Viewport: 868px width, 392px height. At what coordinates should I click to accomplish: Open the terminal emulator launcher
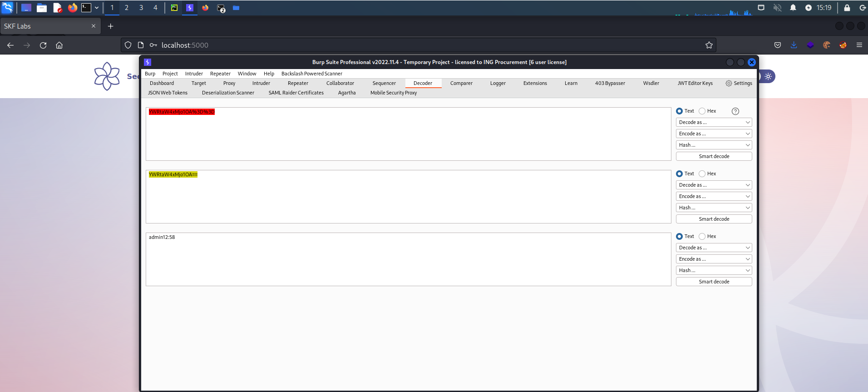[x=86, y=8]
